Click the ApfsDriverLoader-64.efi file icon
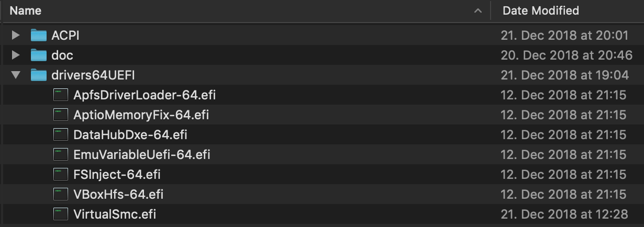 [61, 95]
